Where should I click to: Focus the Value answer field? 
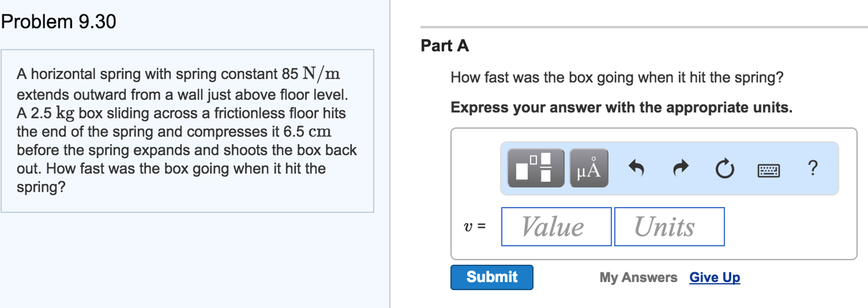click(556, 227)
